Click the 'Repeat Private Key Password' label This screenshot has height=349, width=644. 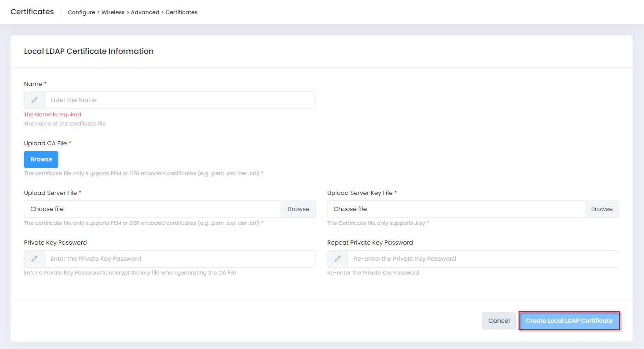(x=370, y=243)
